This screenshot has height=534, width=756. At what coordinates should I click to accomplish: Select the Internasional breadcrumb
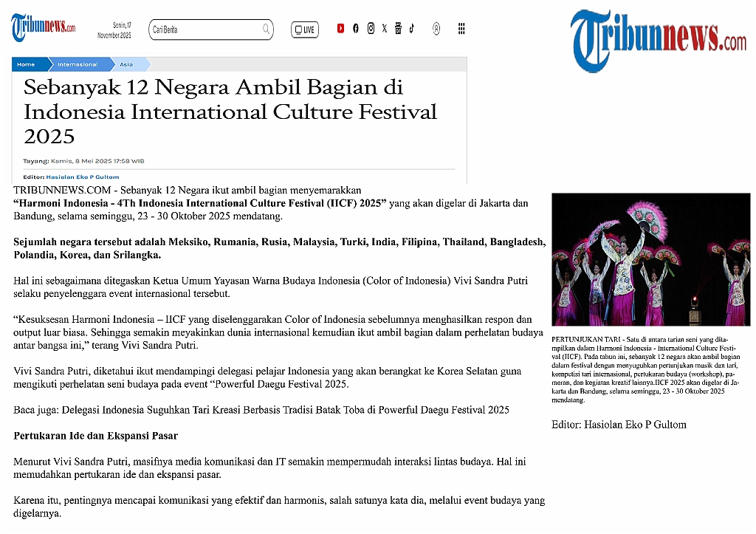click(78, 64)
